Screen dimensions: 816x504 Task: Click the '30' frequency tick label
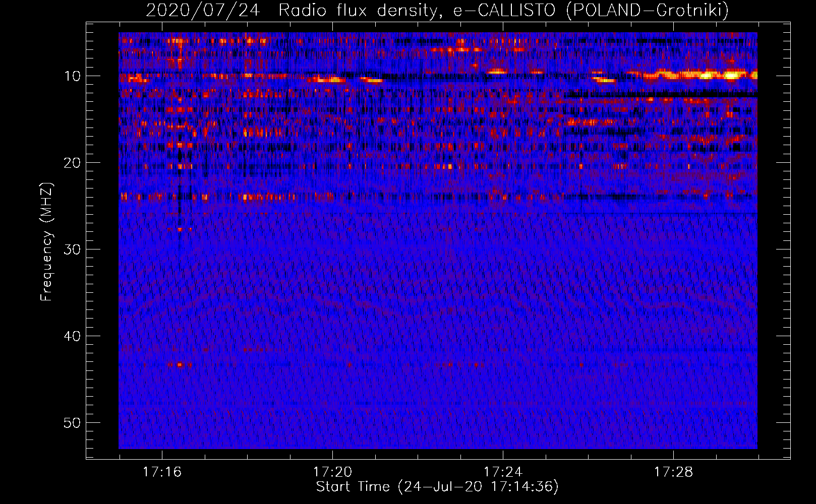pyautogui.click(x=73, y=249)
